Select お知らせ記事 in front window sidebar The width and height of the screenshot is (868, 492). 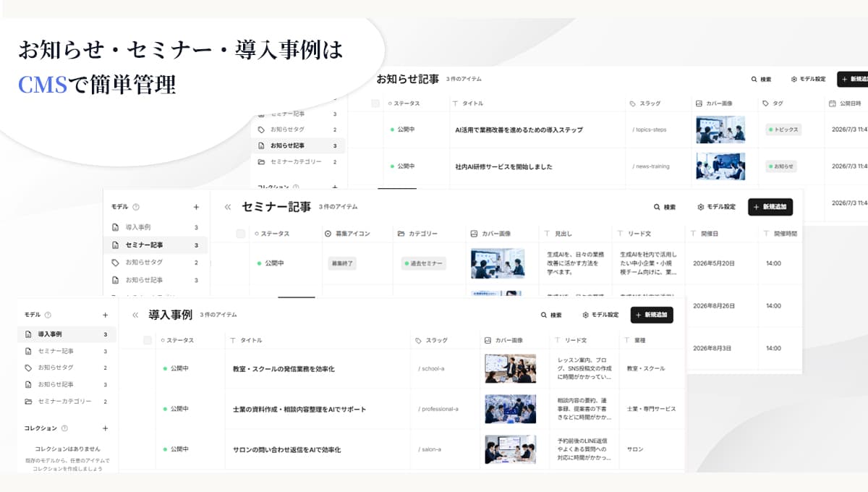pyautogui.click(x=67, y=384)
